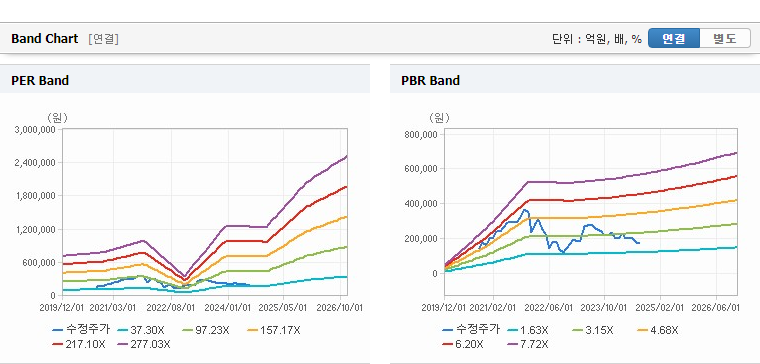Click the 2026/10/01 date label in PER chart
Viewport: 760px width, 364px height.
[339, 308]
